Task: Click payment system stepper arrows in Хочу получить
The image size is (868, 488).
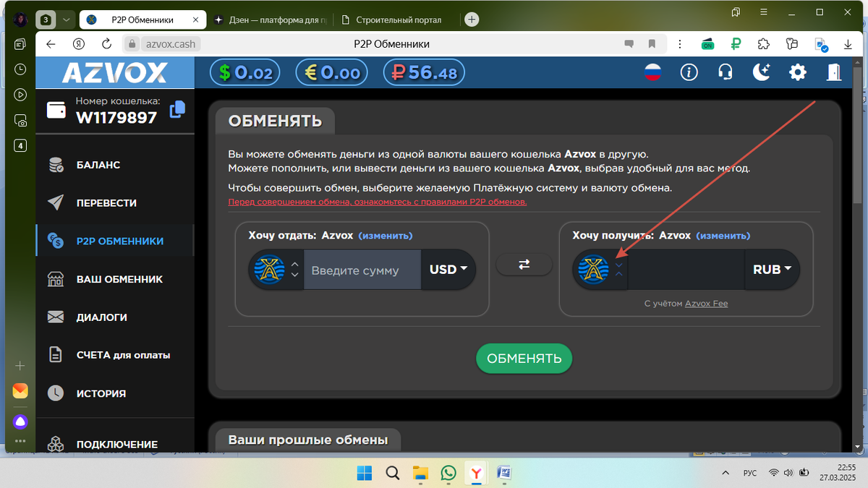Action: (618, 270)
